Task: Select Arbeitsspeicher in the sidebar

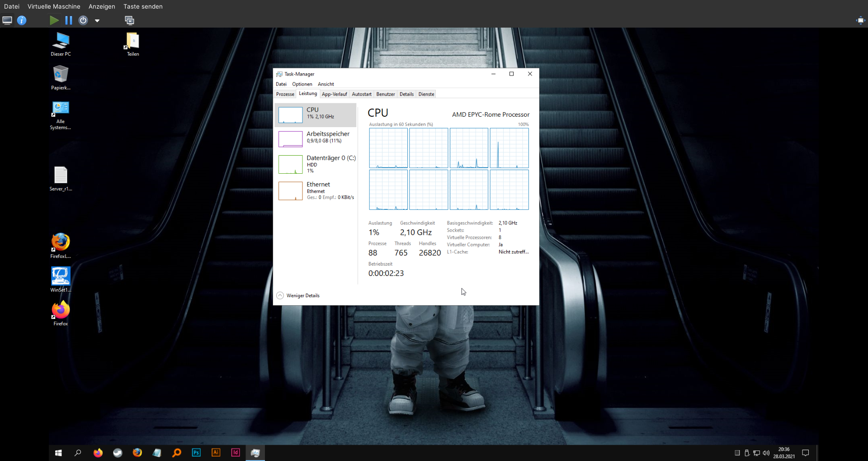Action: tap(316, 139)
